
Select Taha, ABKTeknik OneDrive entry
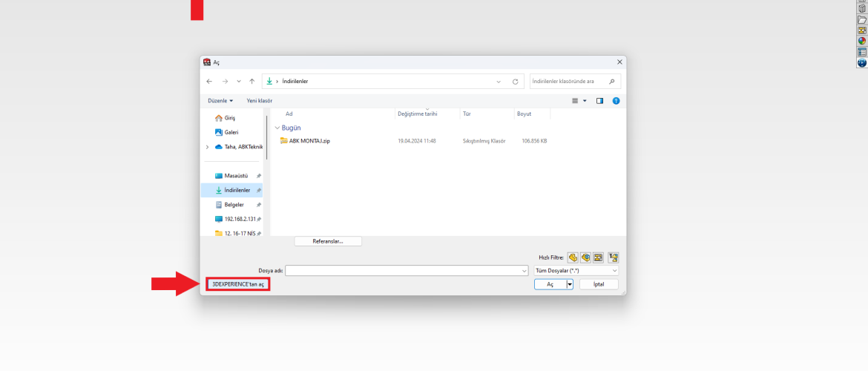point(239,147)
